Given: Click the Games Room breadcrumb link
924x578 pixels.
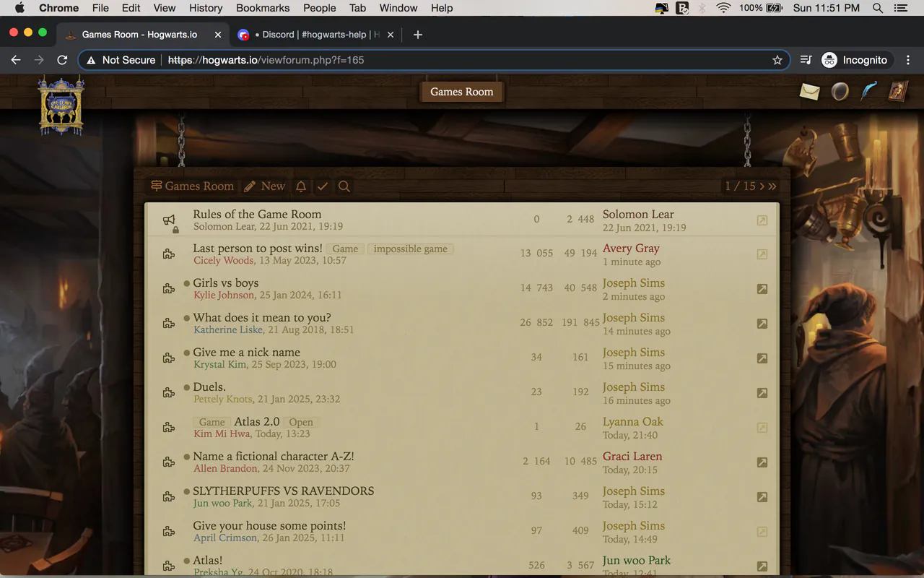Looking at the screenshot, I should click(x=193, y=186).
